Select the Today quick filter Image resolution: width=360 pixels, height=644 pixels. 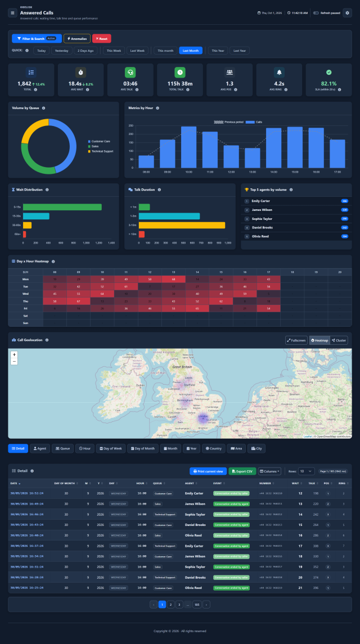[42, 51]
